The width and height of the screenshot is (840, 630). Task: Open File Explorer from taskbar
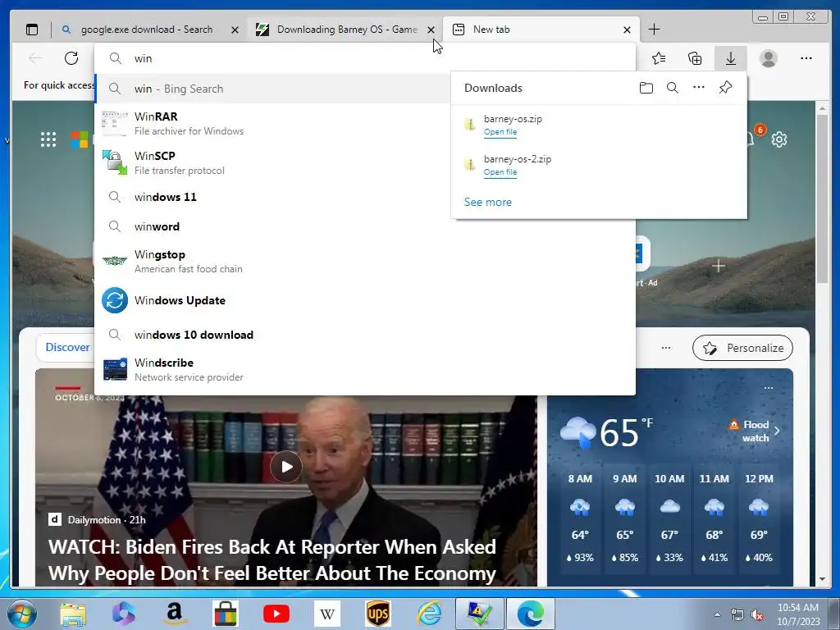tap(73, 614)
